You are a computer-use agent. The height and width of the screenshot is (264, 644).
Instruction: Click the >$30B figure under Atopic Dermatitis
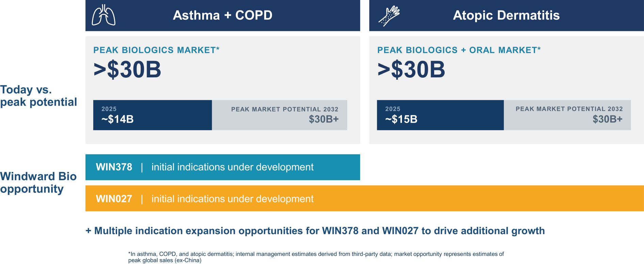coord(411,69)
